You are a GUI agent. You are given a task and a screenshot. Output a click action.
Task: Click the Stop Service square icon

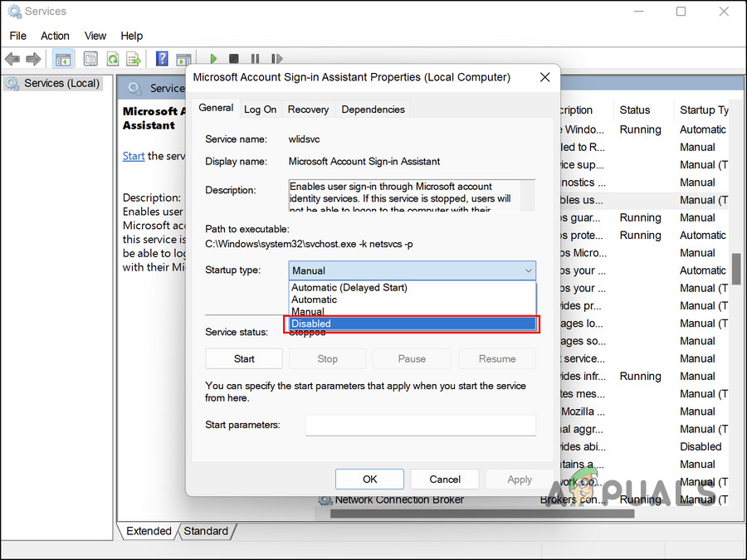click(233, 59)
